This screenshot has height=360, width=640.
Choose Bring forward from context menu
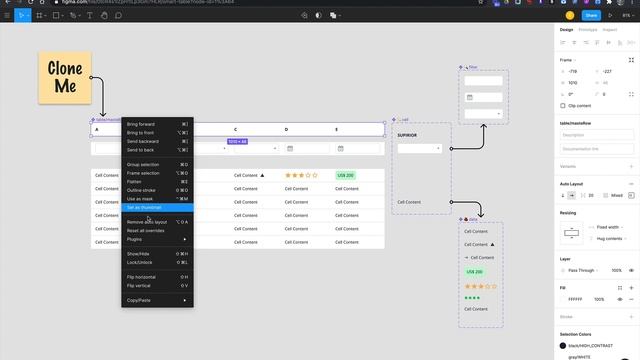(158, 124)
